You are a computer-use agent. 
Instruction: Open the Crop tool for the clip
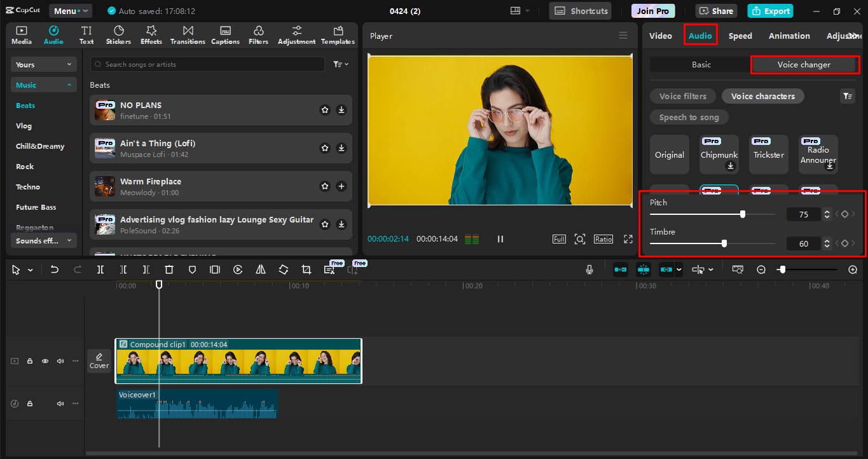point(306,270)
